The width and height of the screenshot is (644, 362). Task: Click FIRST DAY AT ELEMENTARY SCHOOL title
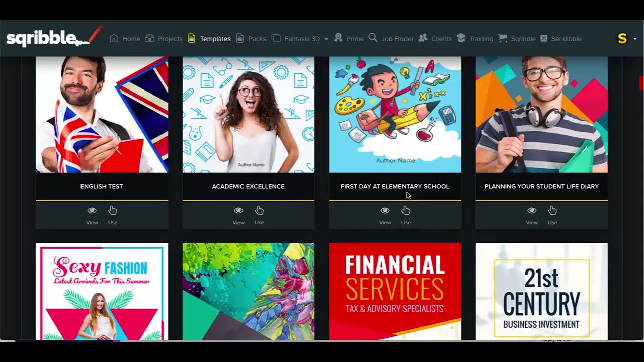tap(395, 186)
